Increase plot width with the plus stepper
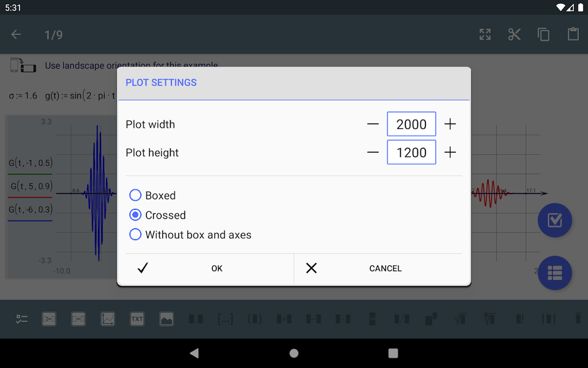 point(450,123)
